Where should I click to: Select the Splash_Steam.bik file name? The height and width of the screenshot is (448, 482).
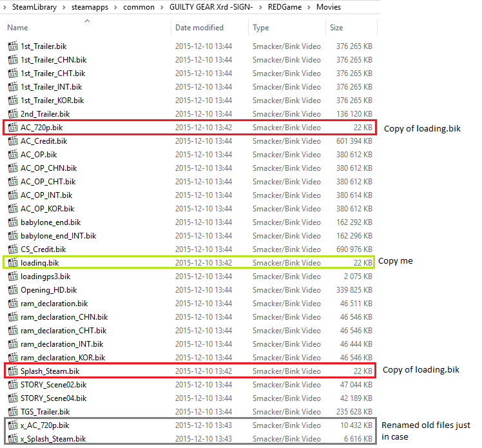click(x=50, y=371)
